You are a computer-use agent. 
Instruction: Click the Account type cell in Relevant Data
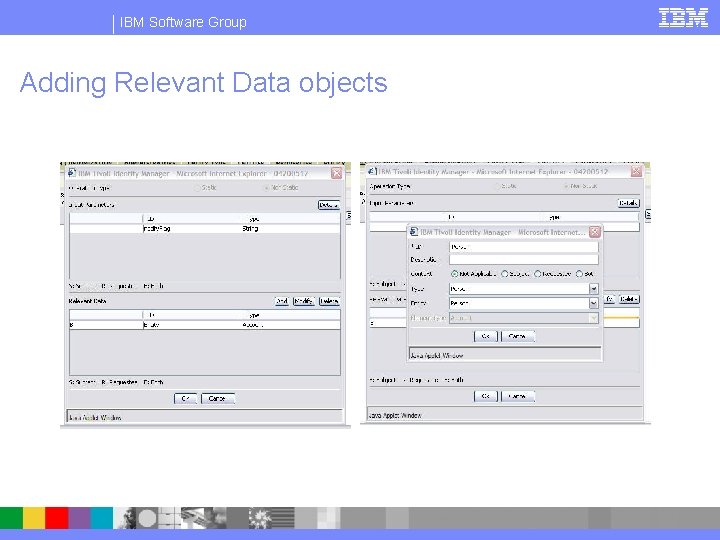point(253,325)
